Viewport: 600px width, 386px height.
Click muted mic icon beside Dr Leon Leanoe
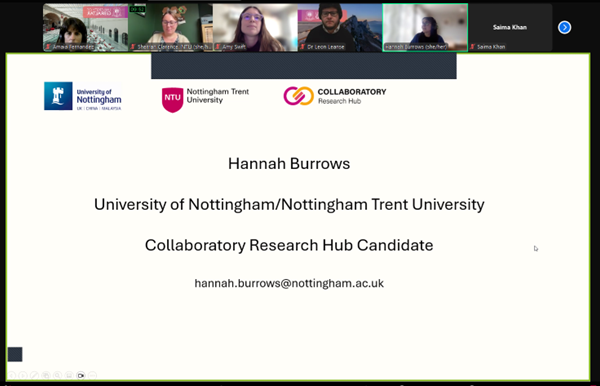coord(302,47)
